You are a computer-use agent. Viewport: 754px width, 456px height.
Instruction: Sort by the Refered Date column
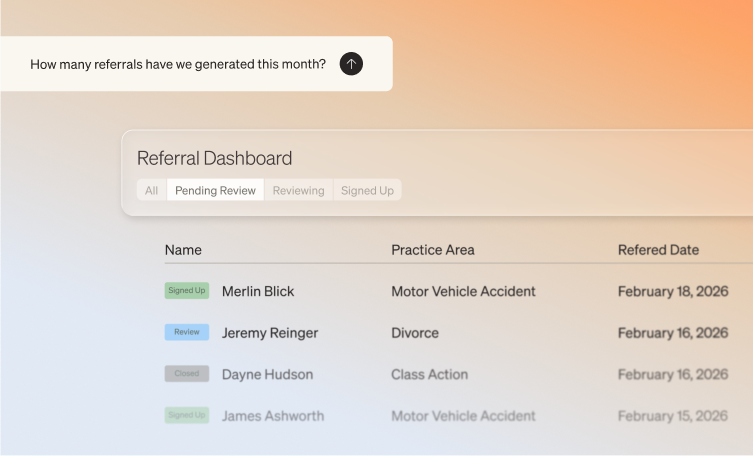coord(658,250)
